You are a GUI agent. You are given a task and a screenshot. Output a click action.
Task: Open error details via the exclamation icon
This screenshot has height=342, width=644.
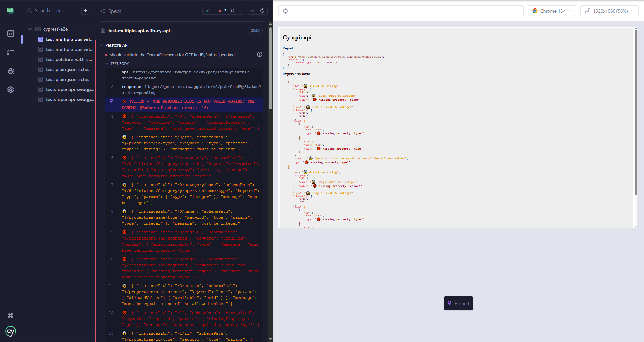click(260, 54)
